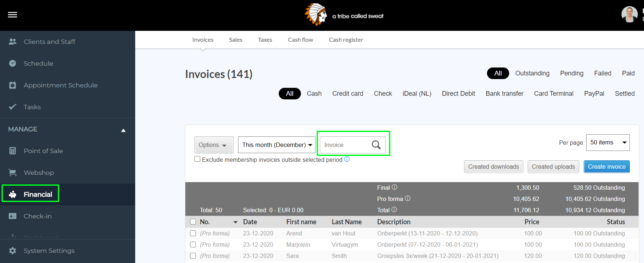Screen dimensions: 644x263
Task: Click the tribe called sweat logo
Action: point(344,15)
